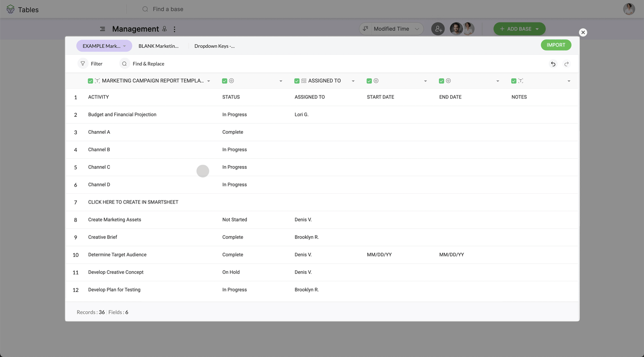Uncheck the STATUS column checkbox

click(225, 81)
